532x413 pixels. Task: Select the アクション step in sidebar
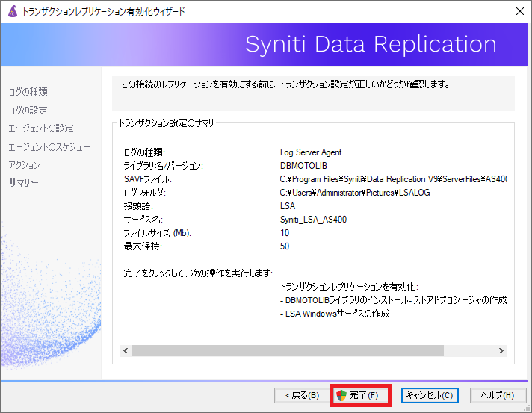coord(24,165)
